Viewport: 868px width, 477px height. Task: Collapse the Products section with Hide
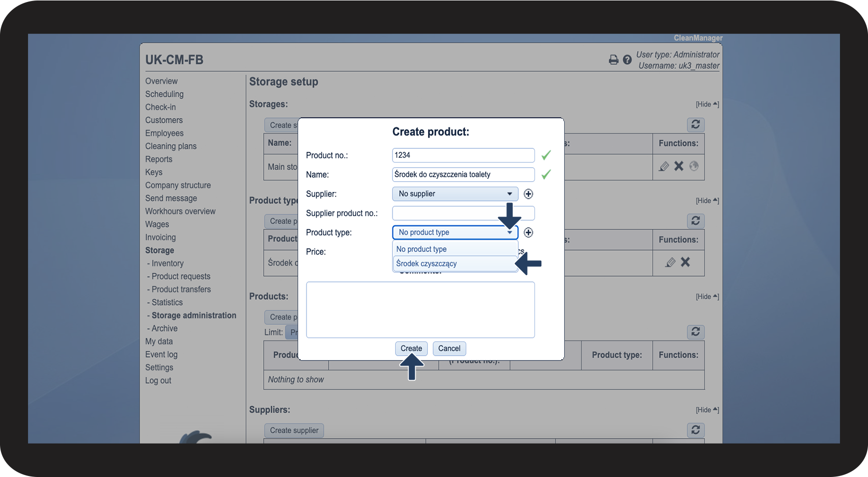tap(707, 297)
